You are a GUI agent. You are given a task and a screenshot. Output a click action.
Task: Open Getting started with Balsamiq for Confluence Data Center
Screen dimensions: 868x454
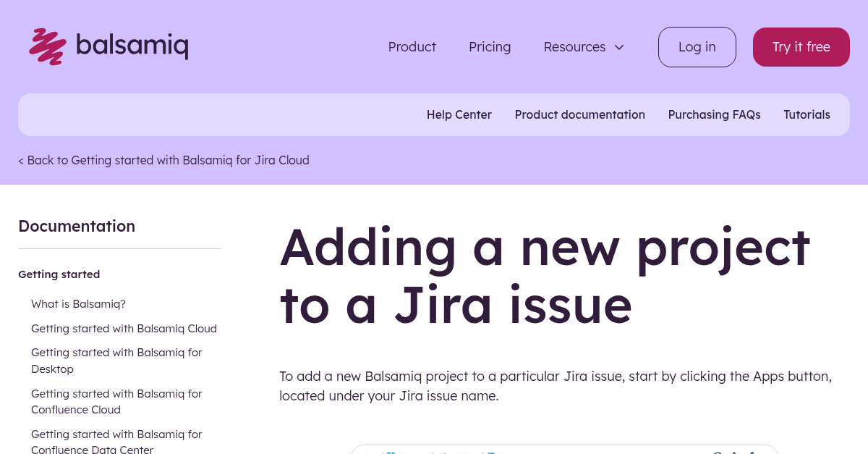[116, 442]
